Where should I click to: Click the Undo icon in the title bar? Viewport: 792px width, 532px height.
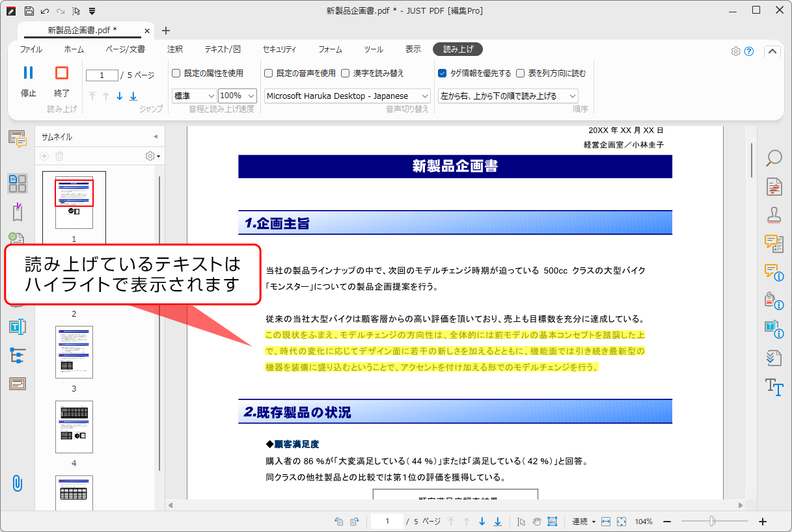[45, 11]
